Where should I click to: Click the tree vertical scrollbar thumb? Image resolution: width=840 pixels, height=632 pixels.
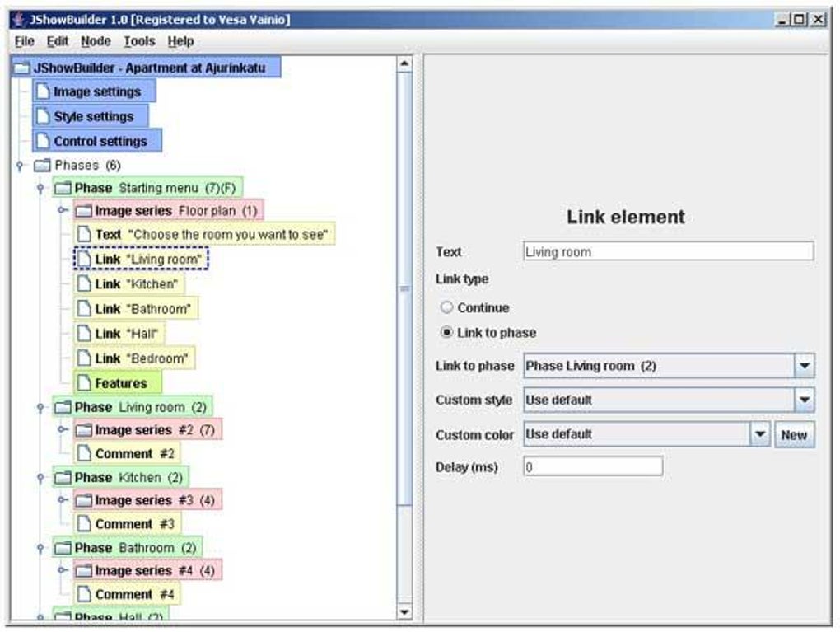pos(404,288)
